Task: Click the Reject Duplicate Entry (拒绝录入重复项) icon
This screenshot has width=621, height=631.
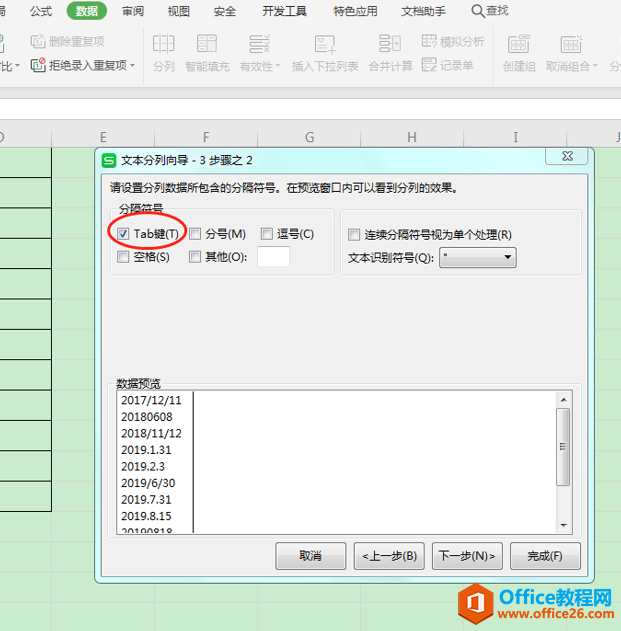Action: (38, 65)
